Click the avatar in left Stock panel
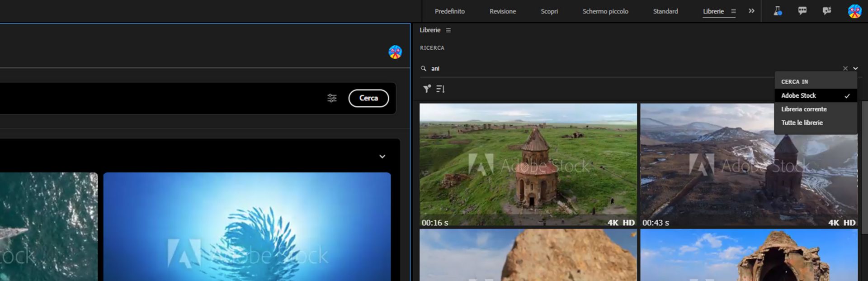Screen dimensions: 868x281 [x=395, y=52]
